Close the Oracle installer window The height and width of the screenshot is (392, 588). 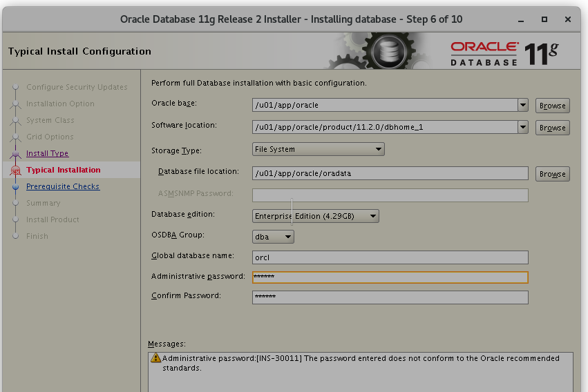pos(568,19)
